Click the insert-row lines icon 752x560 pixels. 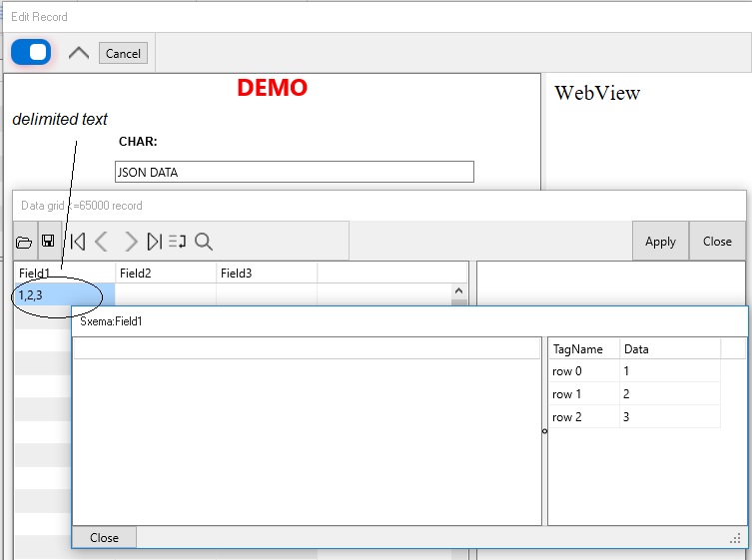[178, 242]
